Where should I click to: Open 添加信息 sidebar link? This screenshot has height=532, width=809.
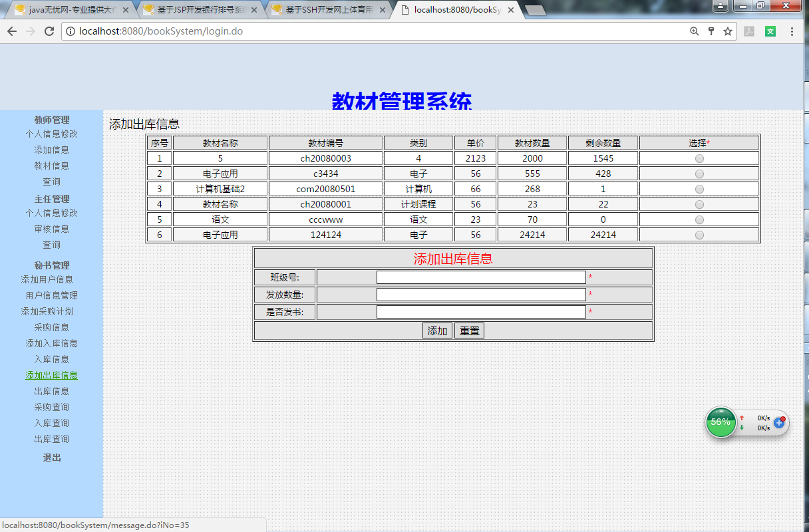click(51, 150)
